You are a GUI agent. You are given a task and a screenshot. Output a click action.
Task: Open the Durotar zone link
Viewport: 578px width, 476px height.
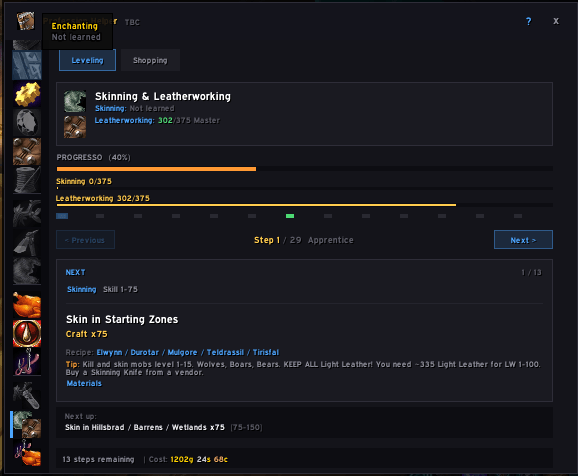point(144,352)
